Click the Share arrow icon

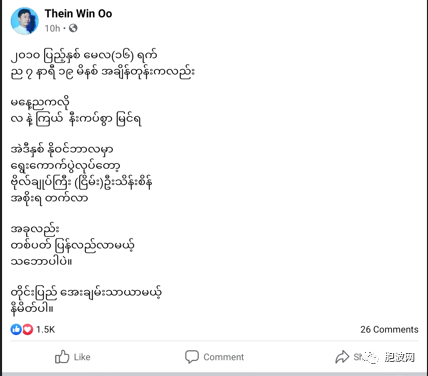(x=342, y=357)
